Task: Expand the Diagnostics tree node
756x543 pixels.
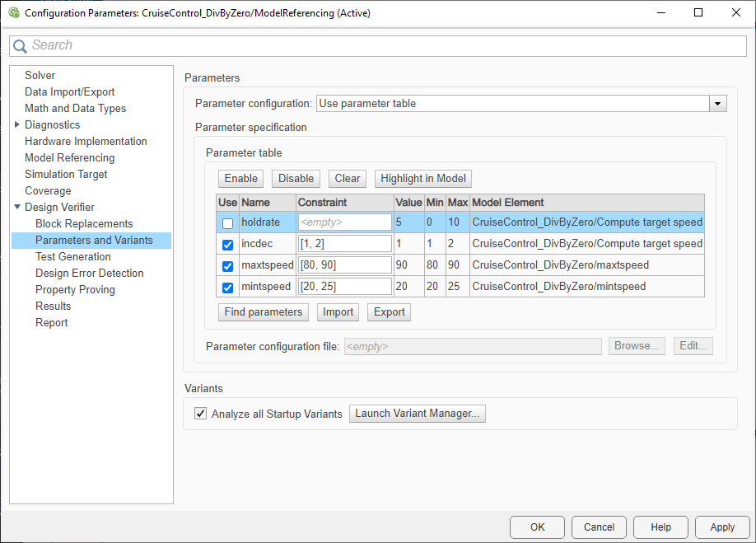Action: click(17, 124)
